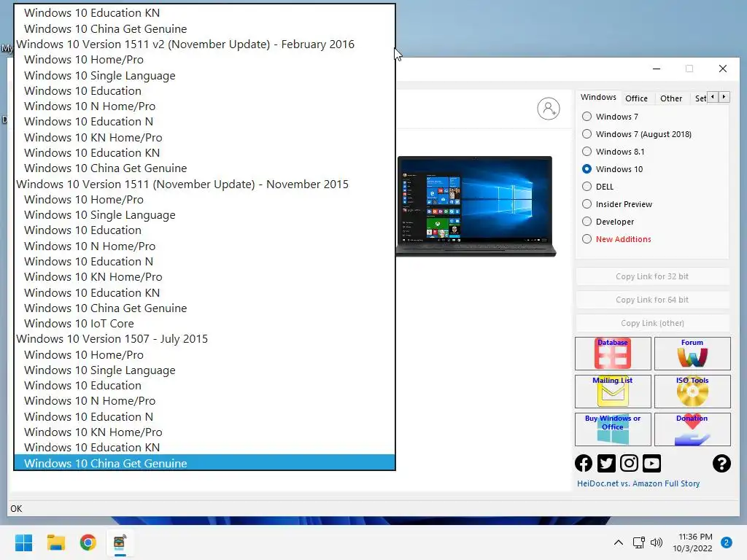Switch to the Windows tab

click(598, 97)
